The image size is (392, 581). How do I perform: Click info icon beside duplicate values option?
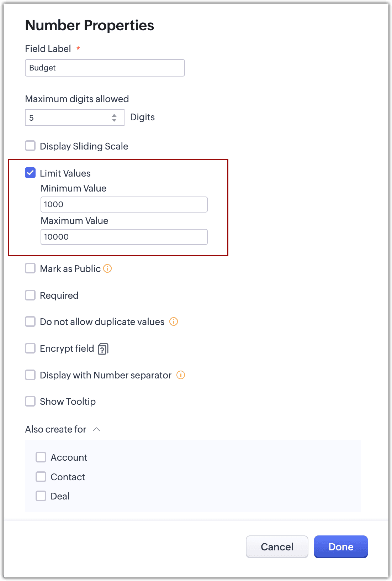174,321
